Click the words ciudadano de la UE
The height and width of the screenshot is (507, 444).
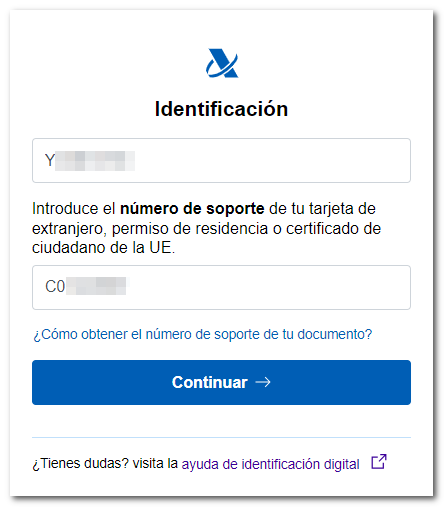coord(103,248)
